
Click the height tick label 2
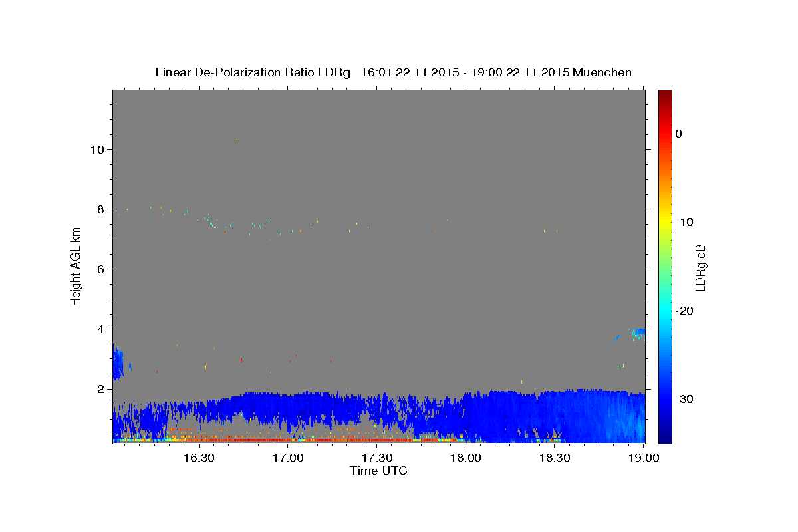(100, 388)
